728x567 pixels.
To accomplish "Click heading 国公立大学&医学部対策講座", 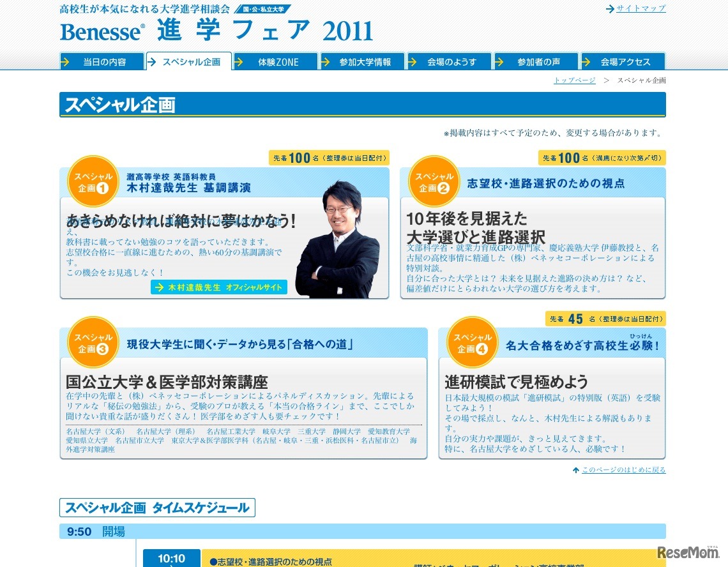I will click(x=167, y=382).
